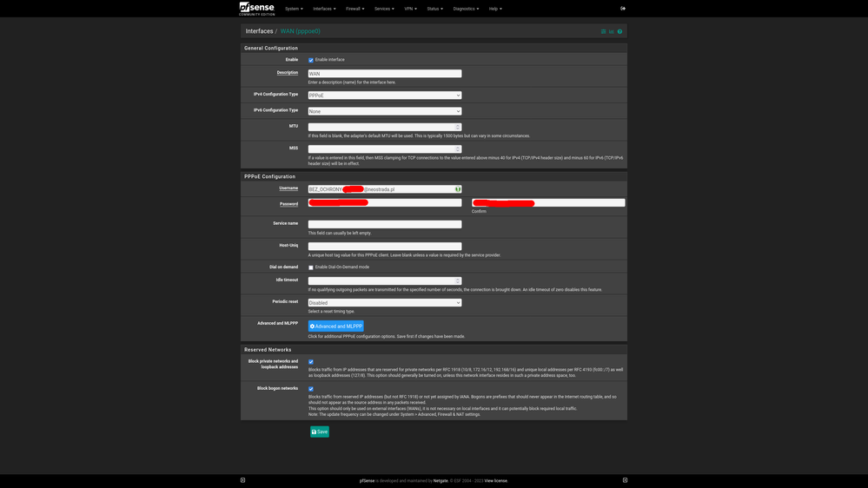Toggle the Enable interface checkbox
This screenshot has height=488, width=868.
click(x=311, y=60)
